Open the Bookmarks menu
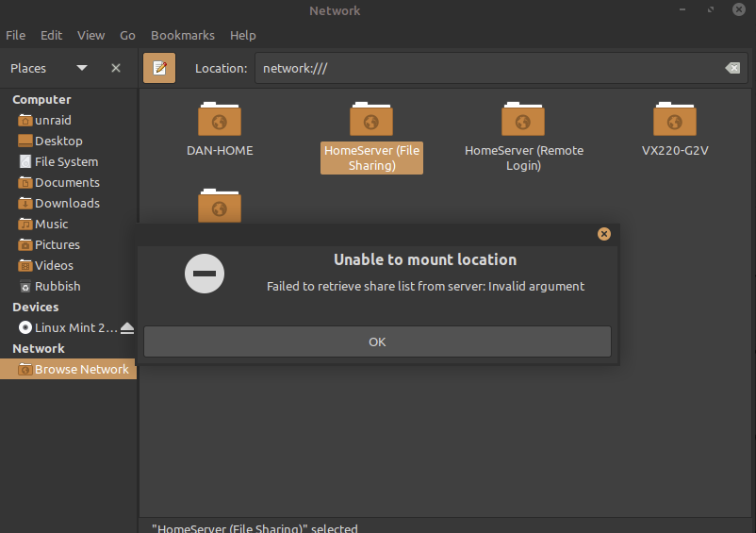Viewport: 756px width, 533px height. [x=183, y=35]
